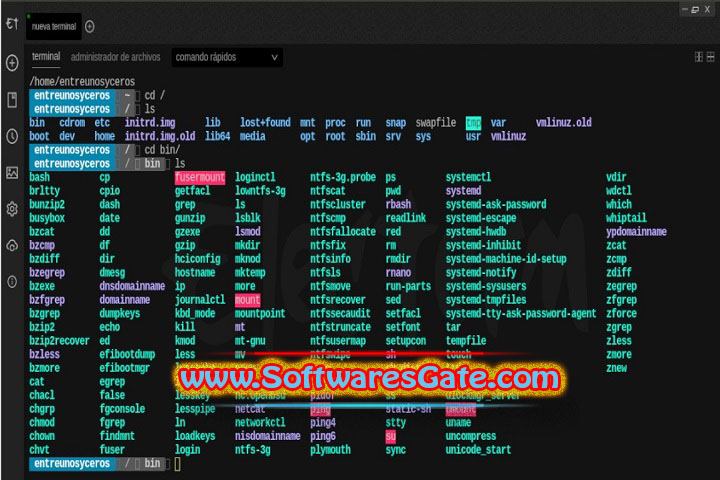Click the ET logo icon in sidebar
The width and height of the screenshot is (720, 480).
pos(12,23)
